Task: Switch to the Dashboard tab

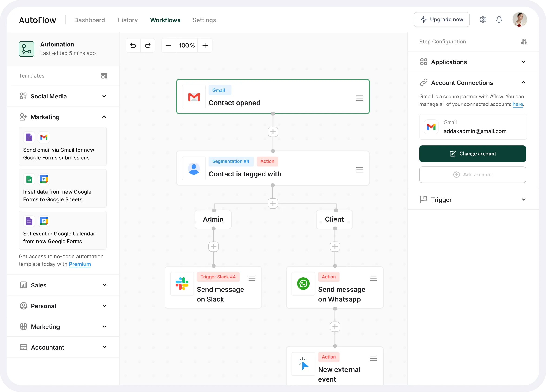Action: [89, 20]
